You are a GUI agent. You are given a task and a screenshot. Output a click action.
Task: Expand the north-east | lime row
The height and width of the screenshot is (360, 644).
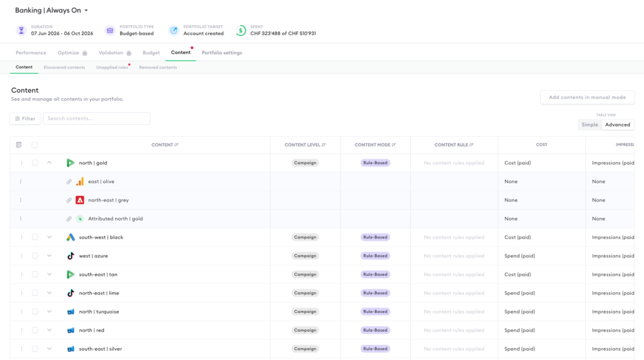coord(49,293)
